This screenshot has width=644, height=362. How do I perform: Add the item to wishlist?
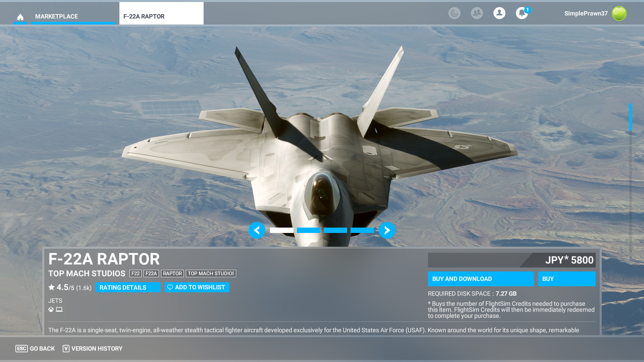coord(197,287)
